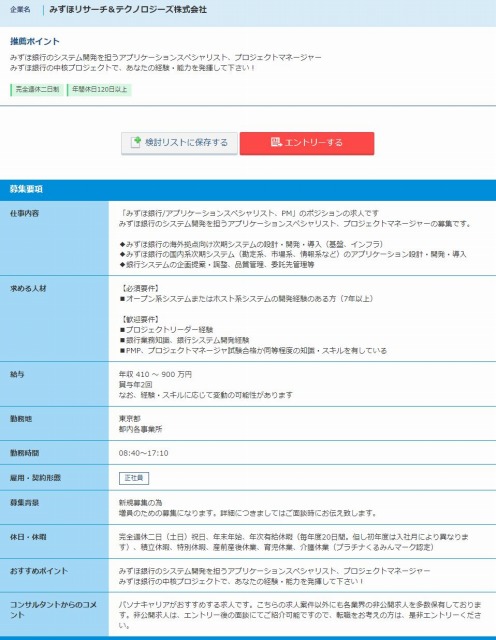Select the 給与 row label
The width and height of the screenshot is (496, 640).
(x=17, y=374)
